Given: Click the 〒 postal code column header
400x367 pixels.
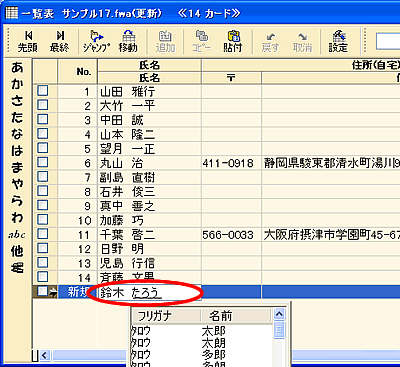Looking at the screenshot, I should [x=231, y=78].
